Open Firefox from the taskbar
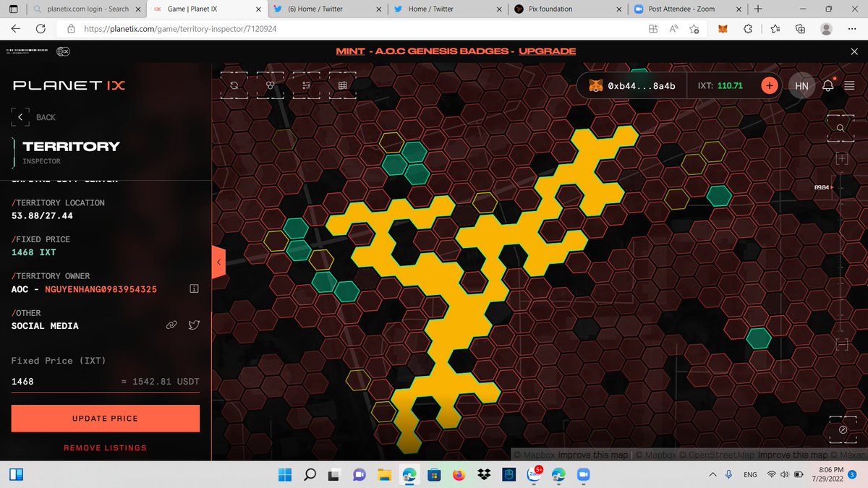Viewport: 868px width, 488px height. 459,475
